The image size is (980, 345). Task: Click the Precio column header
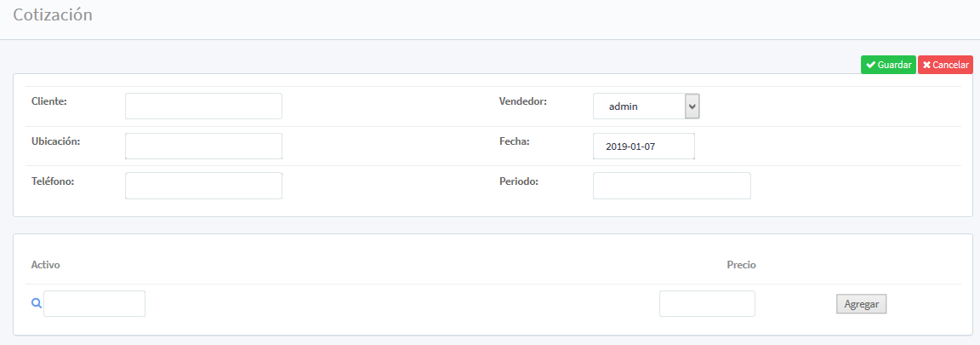point(741,265)
